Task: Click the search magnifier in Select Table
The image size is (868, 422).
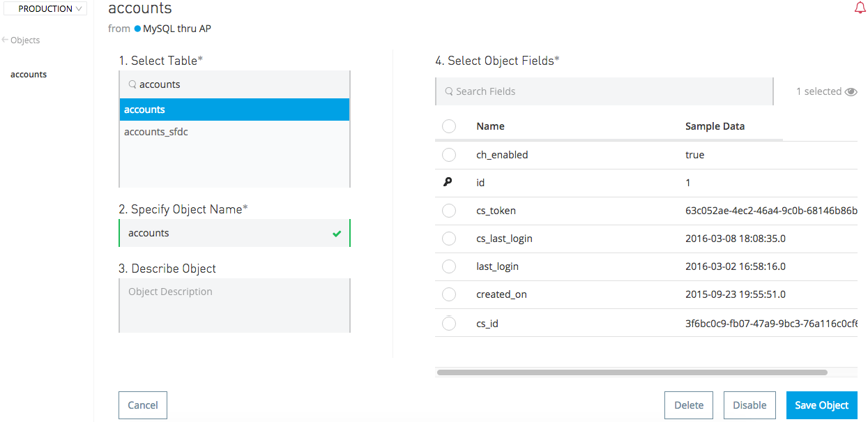Action: tap(132, 84)
